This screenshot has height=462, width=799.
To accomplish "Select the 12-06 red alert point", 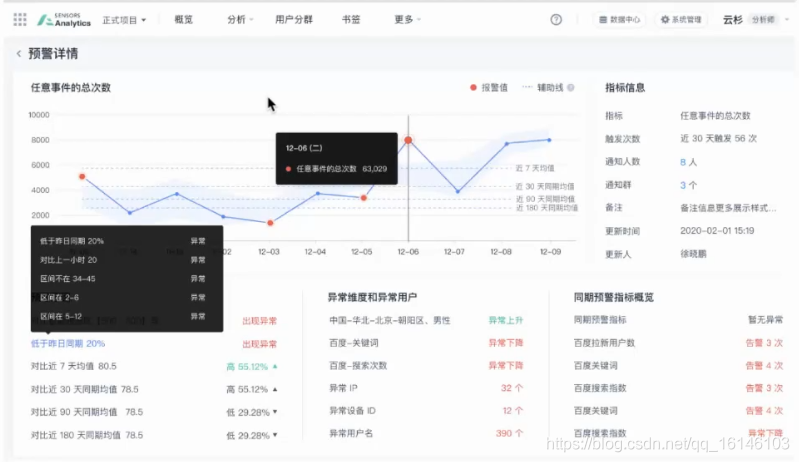I will point(408,140).
